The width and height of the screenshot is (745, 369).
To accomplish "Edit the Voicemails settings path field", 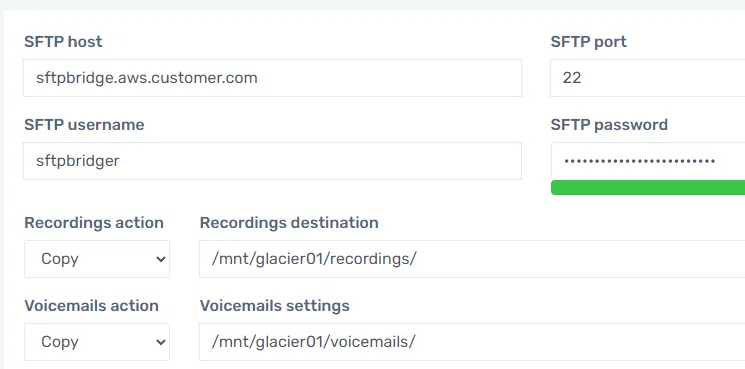I will [472, 342].
